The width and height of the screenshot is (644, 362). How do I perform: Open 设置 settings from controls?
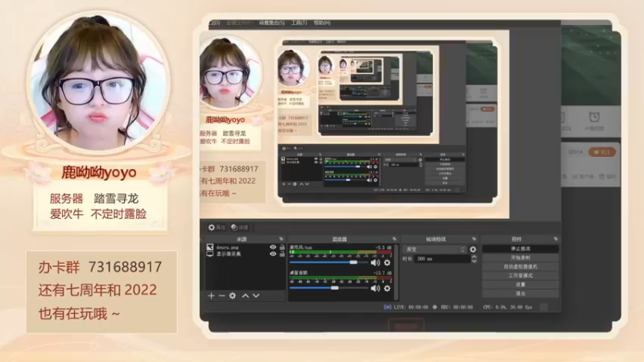(x=520, y=285)
